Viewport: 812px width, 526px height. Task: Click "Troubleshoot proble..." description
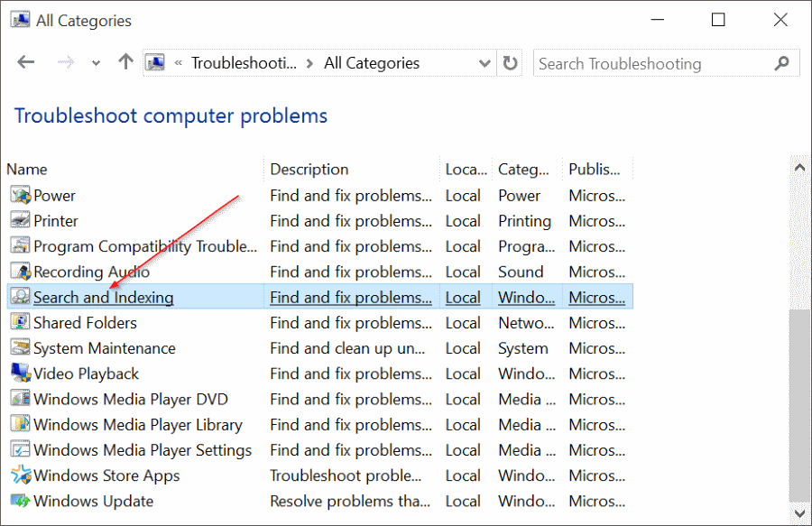346,475
